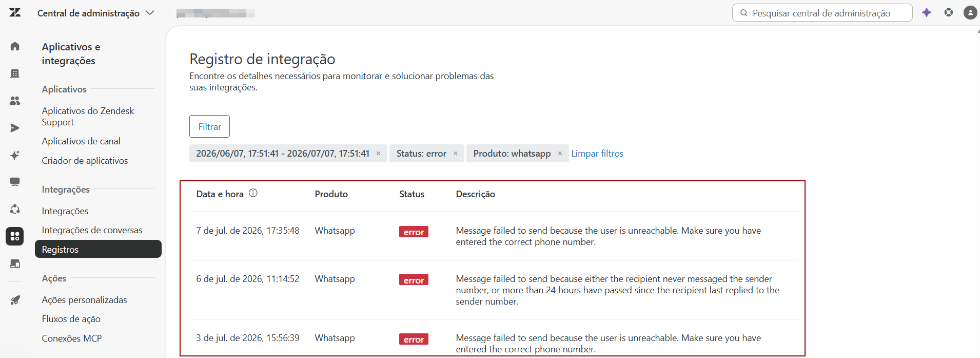This screenshot has height=358, width=980.
Task: Open Ações personalizadas
Action: point(84,300)
